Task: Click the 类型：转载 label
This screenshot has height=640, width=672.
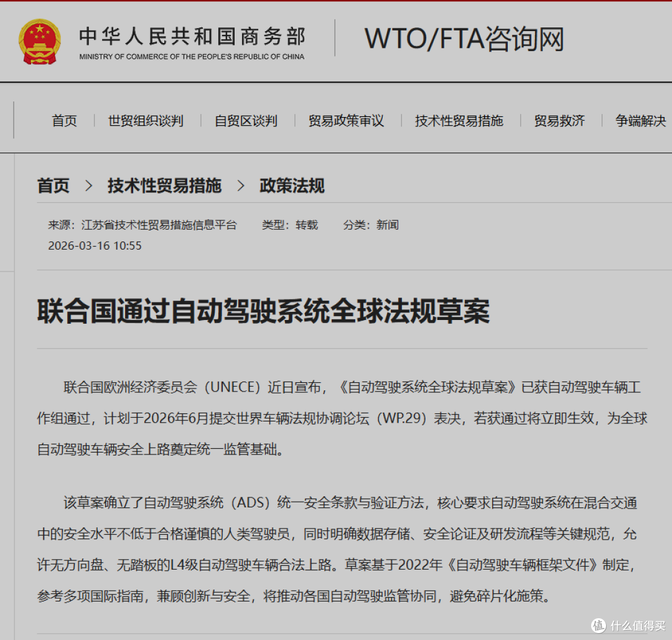Action: click(290, 225)
